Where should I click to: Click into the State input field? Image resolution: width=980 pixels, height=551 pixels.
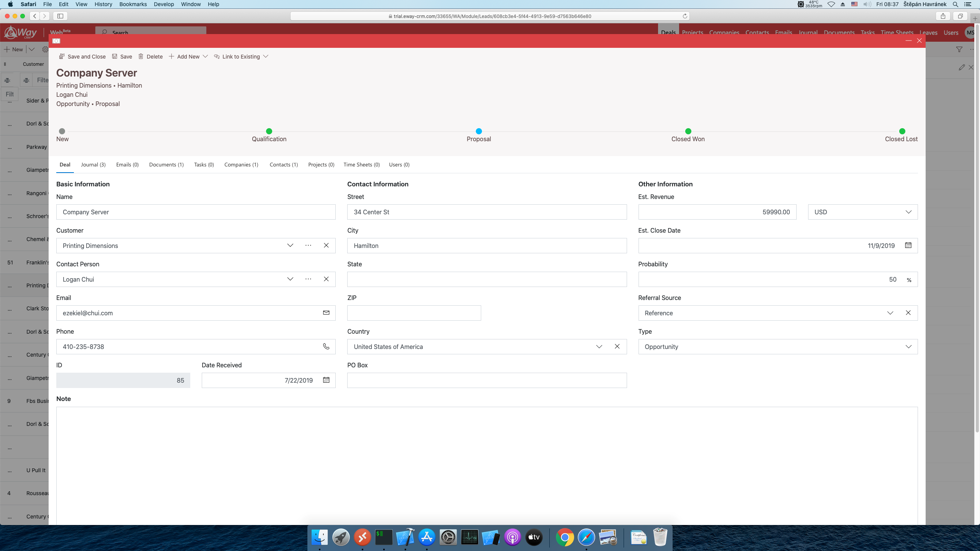(487, 279)
